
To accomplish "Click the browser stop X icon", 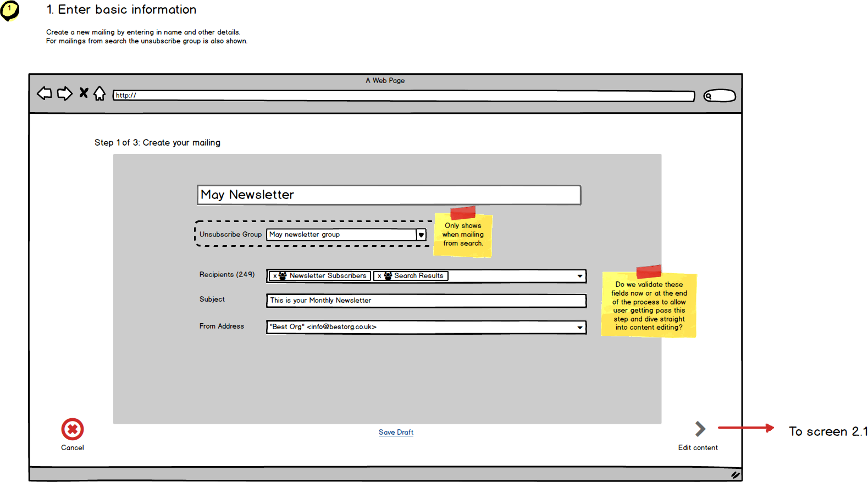I will coord(84,92).
